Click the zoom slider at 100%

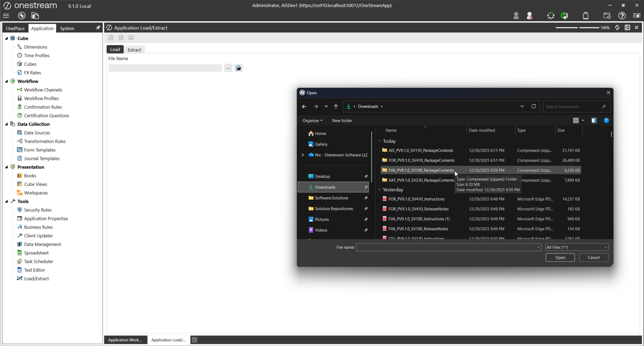pos(578,27)
